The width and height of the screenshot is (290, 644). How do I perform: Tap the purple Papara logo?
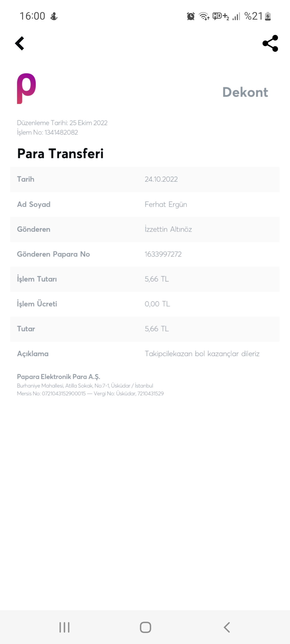click(26, 88)
